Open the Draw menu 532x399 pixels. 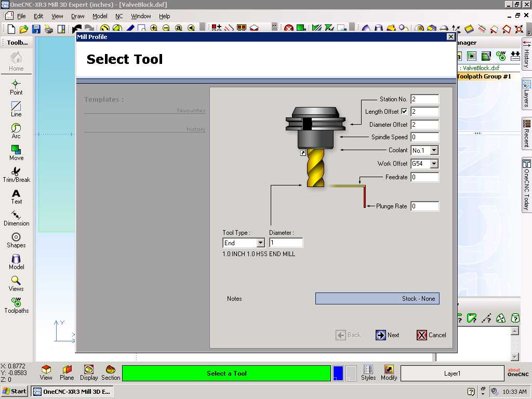[x=78, y=16]
